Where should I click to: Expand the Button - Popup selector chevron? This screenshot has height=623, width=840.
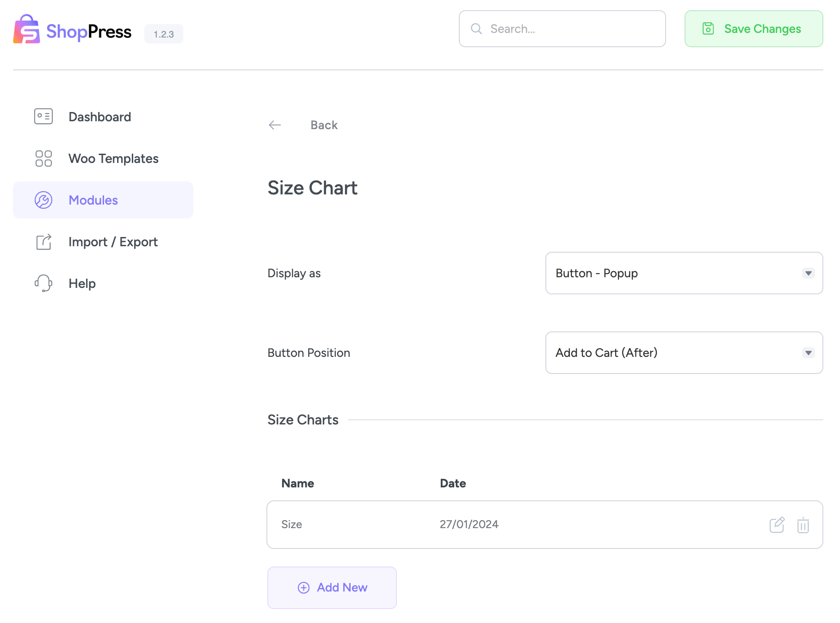coord(808,273)
